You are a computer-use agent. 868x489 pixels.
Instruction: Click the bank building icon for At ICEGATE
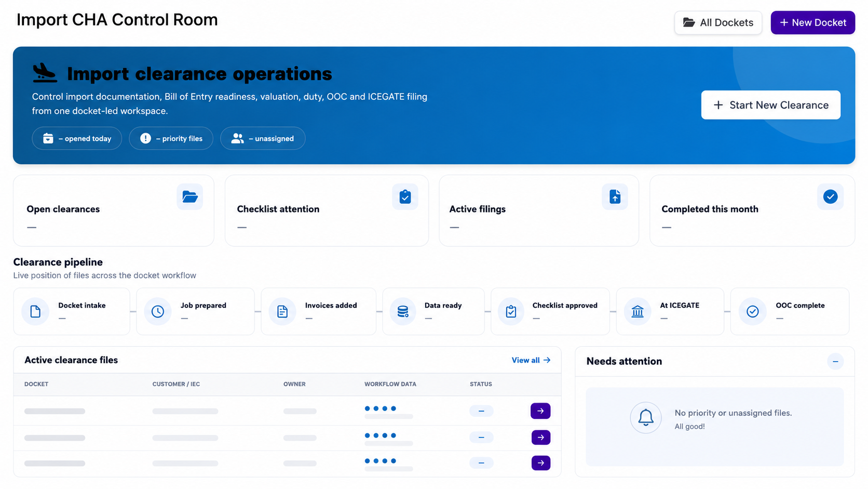[x=638, y=311]
